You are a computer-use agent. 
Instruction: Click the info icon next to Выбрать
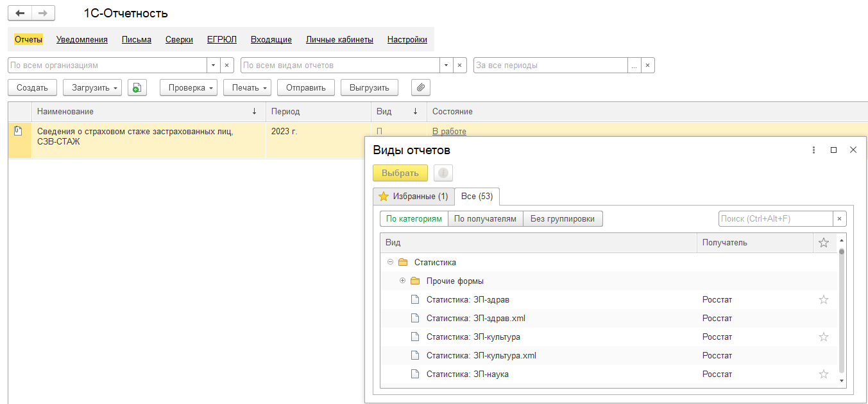tap(443, 173)
